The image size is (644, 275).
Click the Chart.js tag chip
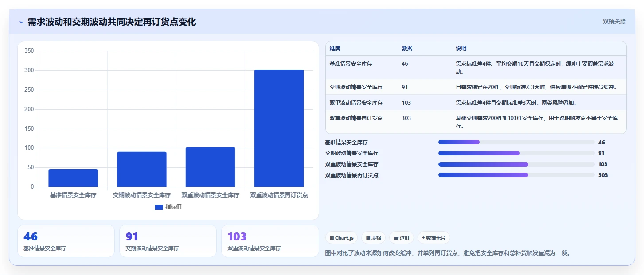(x=341, y=238)
